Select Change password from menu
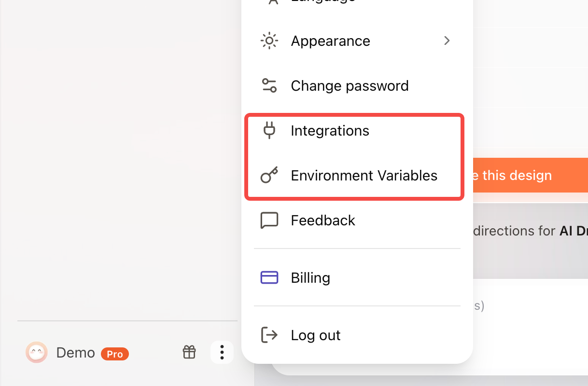Viewport: 588px width, 386px height. [x=357, y=86]
